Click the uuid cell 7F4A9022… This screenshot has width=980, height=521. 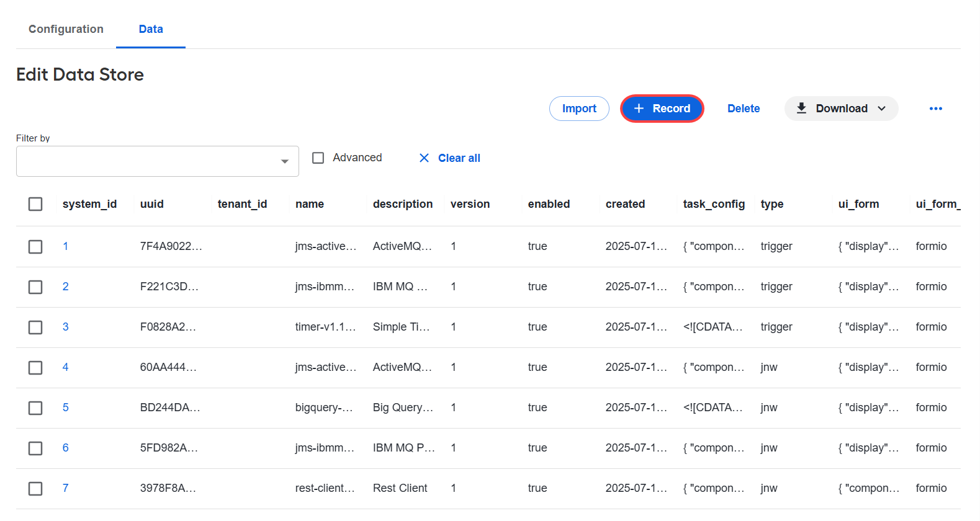[x=171, y=246]
